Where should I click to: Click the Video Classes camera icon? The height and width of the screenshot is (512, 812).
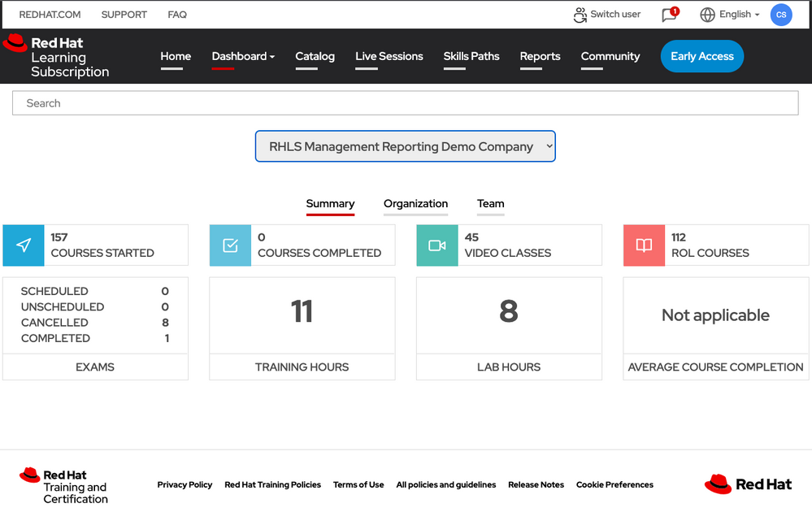pyautogui.click(x=437, y=245)
